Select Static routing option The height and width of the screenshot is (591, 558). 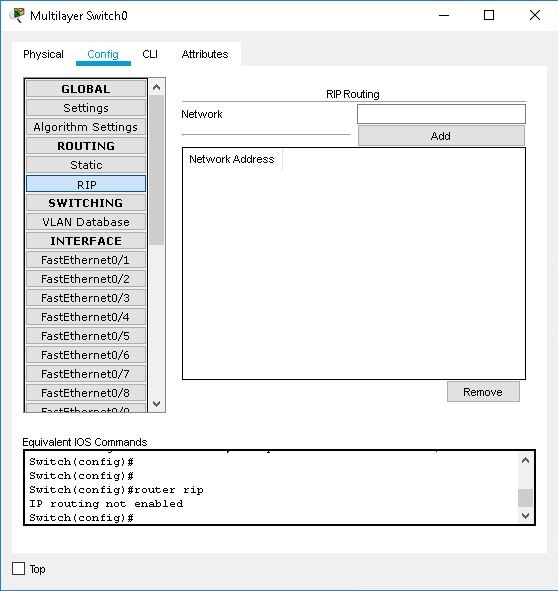tap(86, 165)
